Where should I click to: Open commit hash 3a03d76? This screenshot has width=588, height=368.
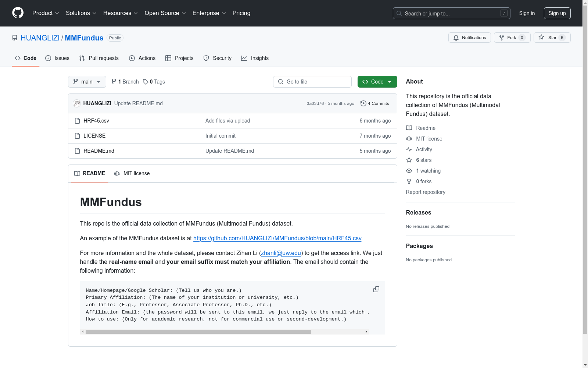[315, 103]
